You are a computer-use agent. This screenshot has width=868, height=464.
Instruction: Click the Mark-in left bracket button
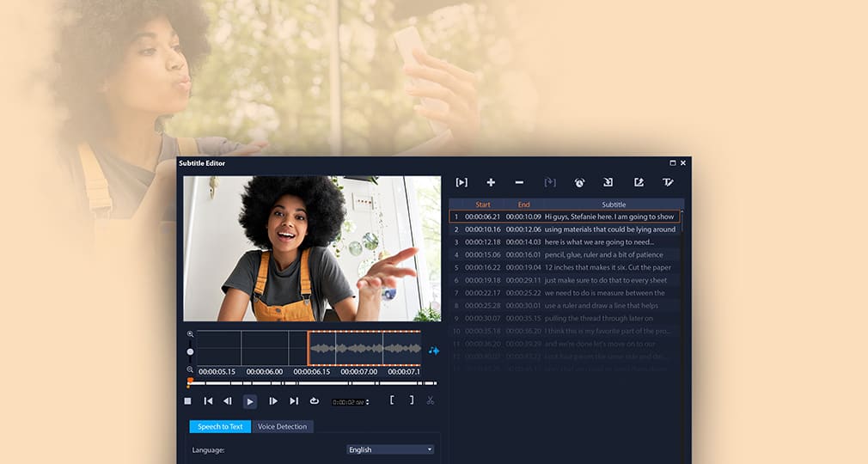(x=392, y=400)
